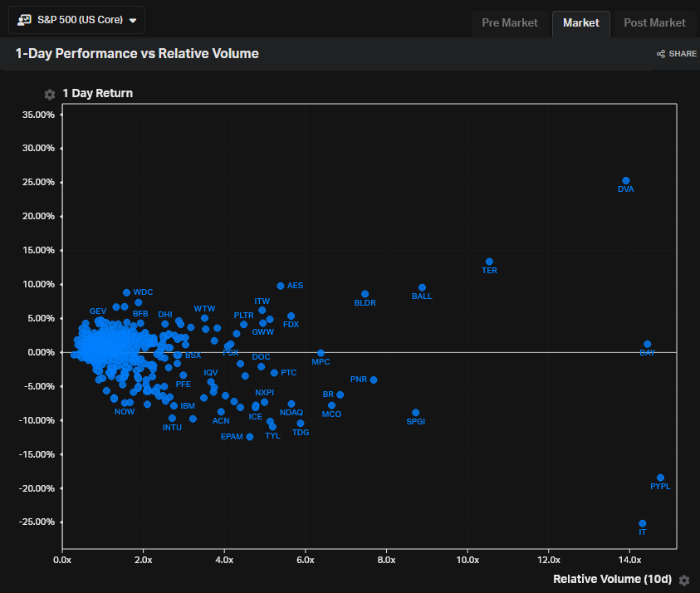Click the IT data point
700x593 pixels.
[643, 523]
